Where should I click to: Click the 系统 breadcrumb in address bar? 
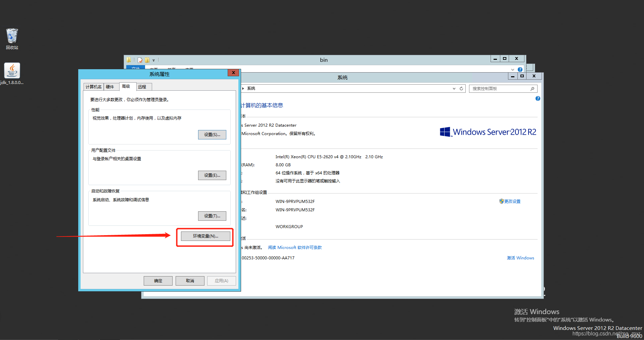click(x=251, y=88)
